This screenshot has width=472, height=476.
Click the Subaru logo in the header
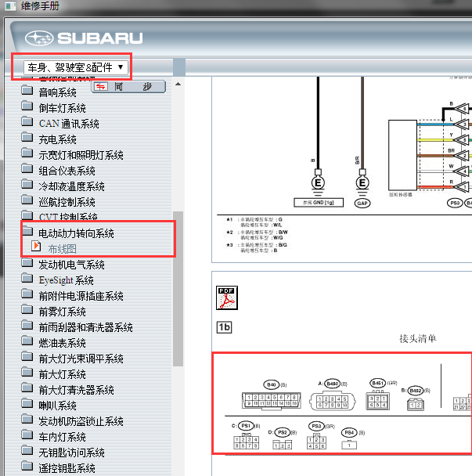(x=84, y=38)
